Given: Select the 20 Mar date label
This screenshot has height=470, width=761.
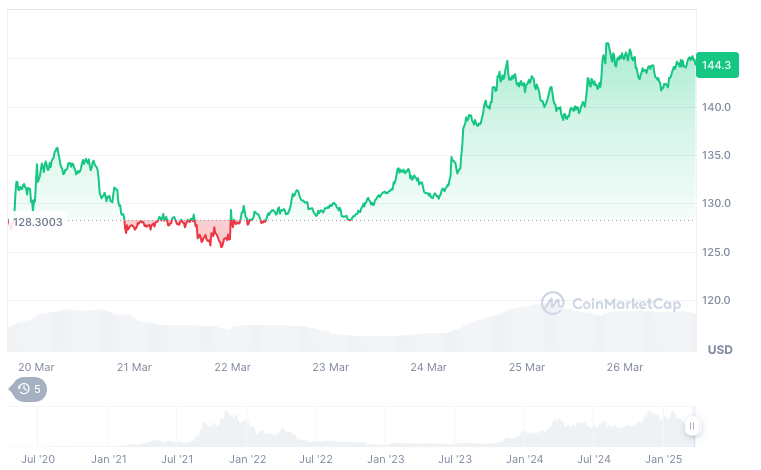Looking at the screenshot, I should point(36,367).
